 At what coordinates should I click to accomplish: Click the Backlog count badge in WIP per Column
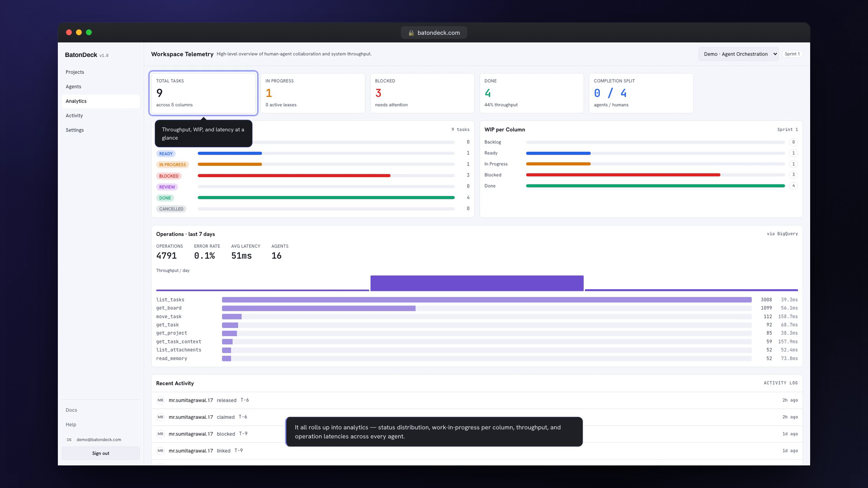[x=793, y=142]
